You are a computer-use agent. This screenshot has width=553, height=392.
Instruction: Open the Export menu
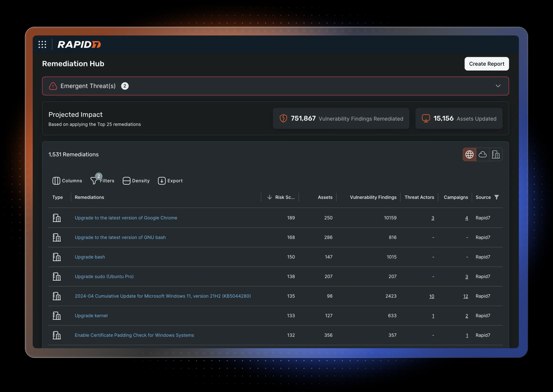(170, 181)
